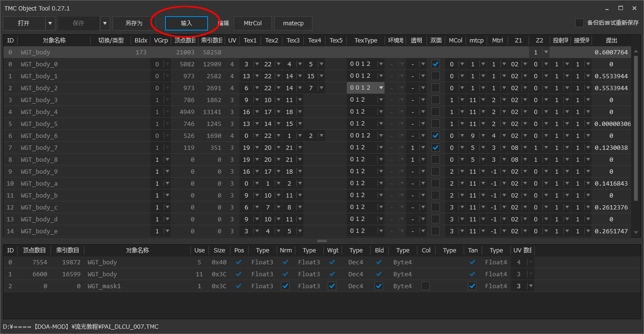Click the 顶点数目 column header in upper table

[184, 41]
